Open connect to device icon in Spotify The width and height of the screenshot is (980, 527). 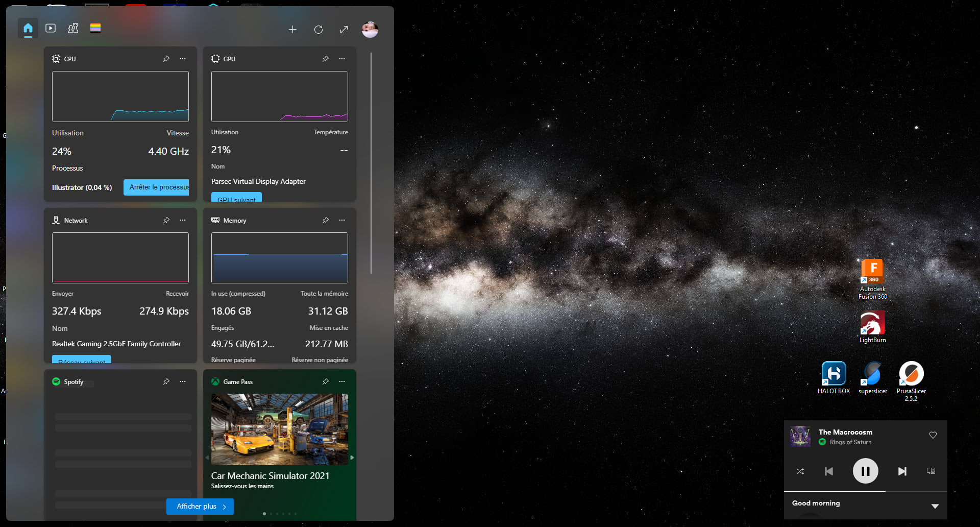pos(931,471)
